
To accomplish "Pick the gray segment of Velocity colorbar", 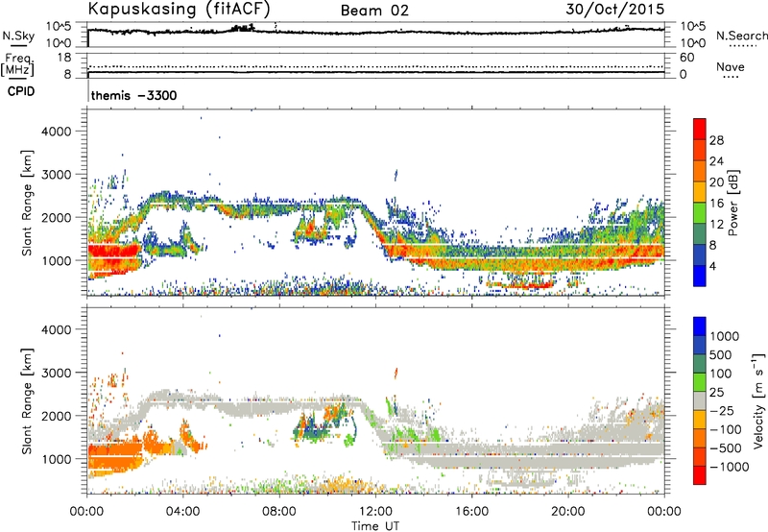I will coord(700,400).
